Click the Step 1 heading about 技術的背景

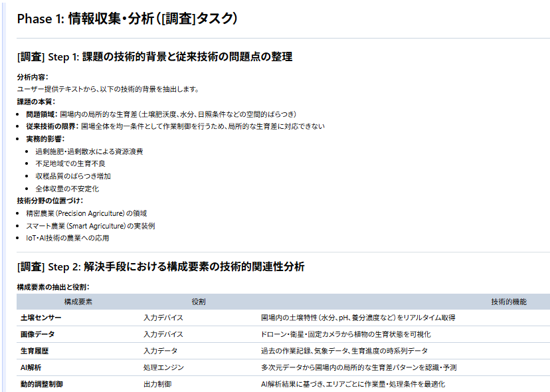coord(155,57)
